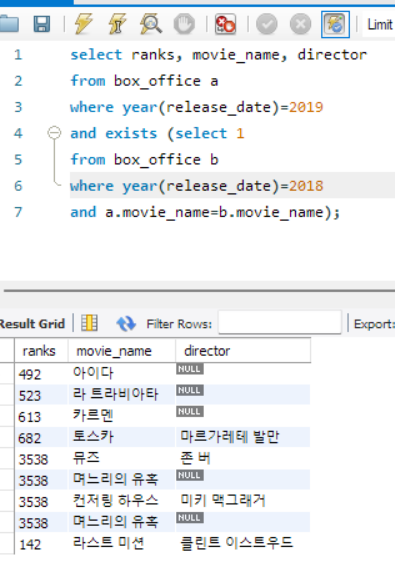This screenshot has height=582, width=395.
Task: Select cell with ranks 613
Action: click(41, 416)
